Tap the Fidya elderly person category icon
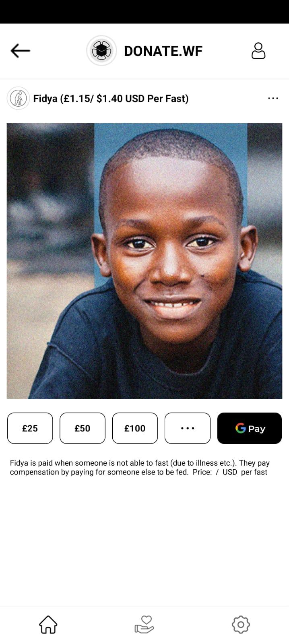This screenshot has width=289, height=644. pos(18,98)
